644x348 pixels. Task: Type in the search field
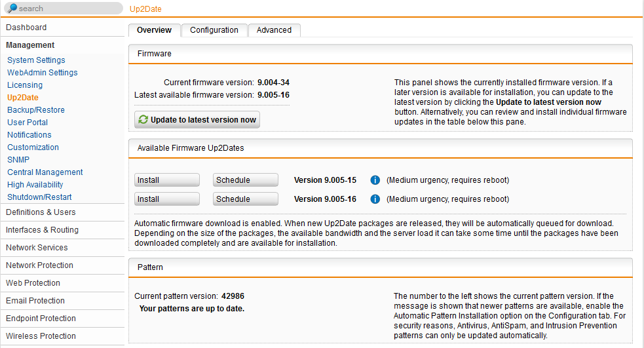pyautogui.click(x=69, y=9)
